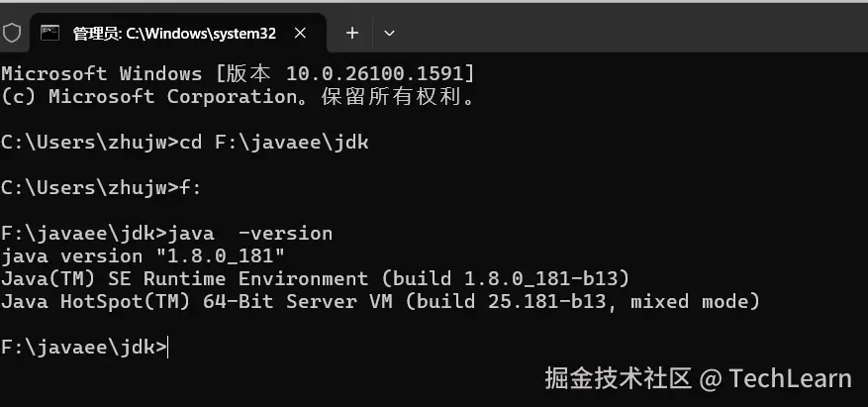Open a new terminal tab with plus

tap(352, 34)
